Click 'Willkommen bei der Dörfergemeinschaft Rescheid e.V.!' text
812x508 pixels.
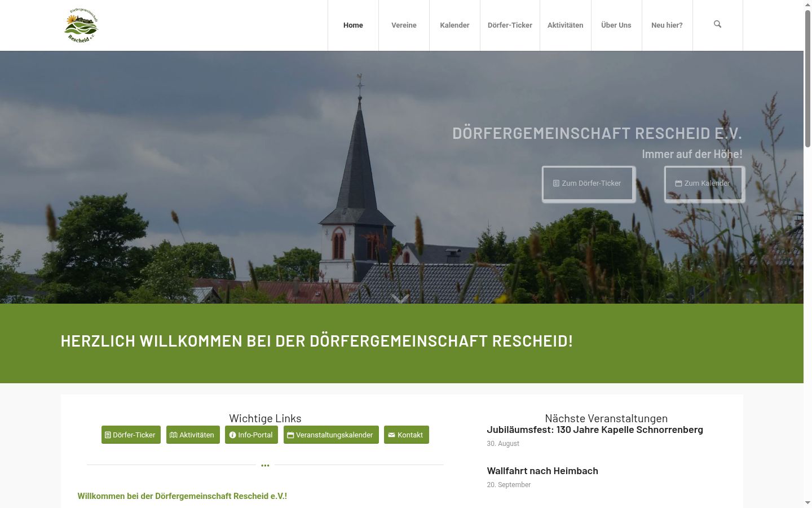[x=182, y=496]
